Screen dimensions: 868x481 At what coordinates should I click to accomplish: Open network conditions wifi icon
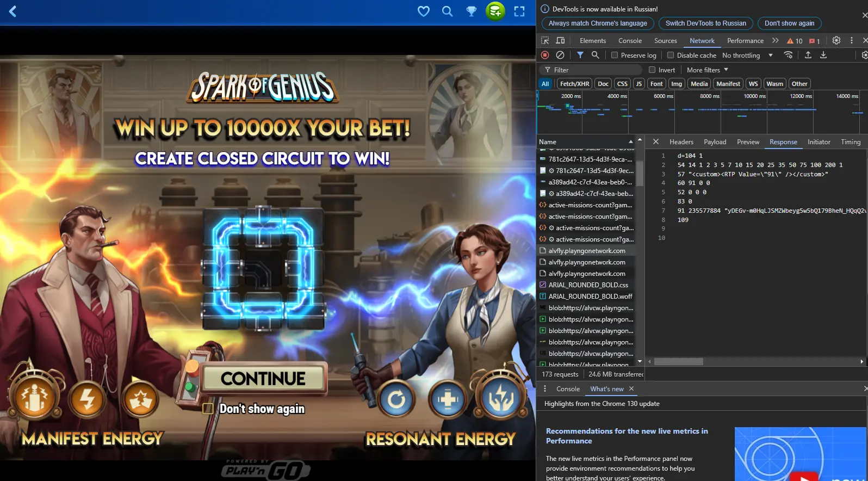tap(788, 55)
